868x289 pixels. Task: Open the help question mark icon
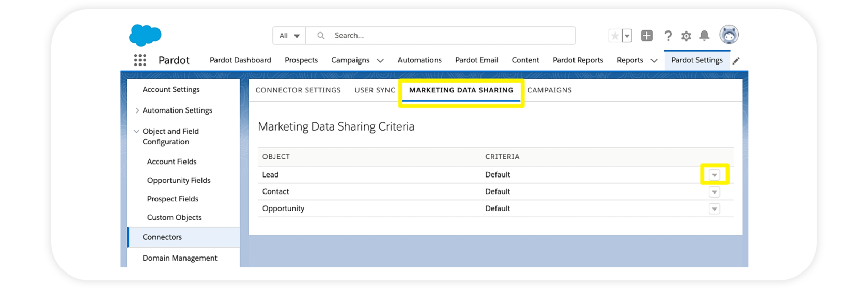tap(668, 36)
